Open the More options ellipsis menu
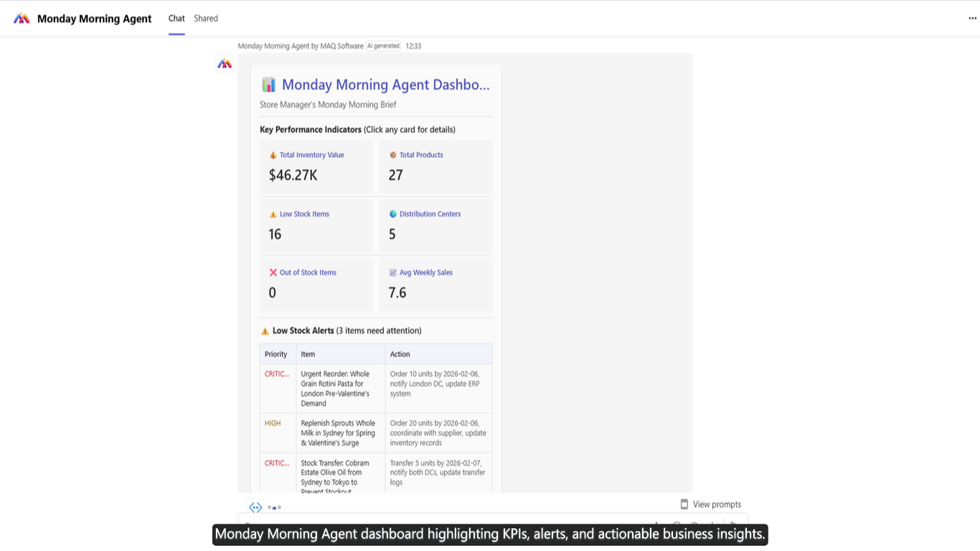The image size is (980, 551). tap(972, 19)
